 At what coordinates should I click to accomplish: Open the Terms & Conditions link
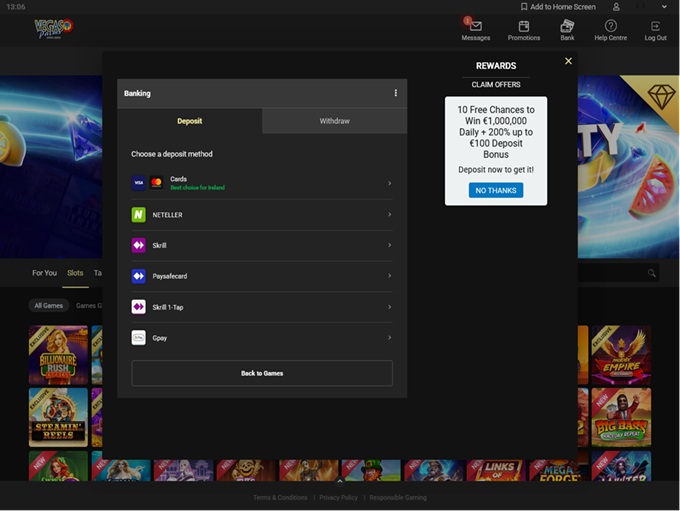click(x=280, y=497)
